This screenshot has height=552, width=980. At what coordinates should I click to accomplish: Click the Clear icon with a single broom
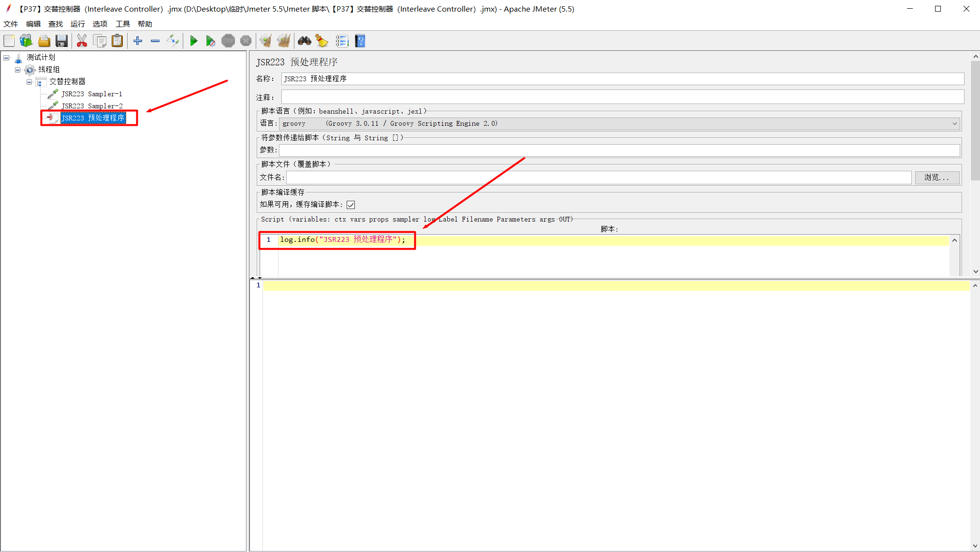point(265,41)
